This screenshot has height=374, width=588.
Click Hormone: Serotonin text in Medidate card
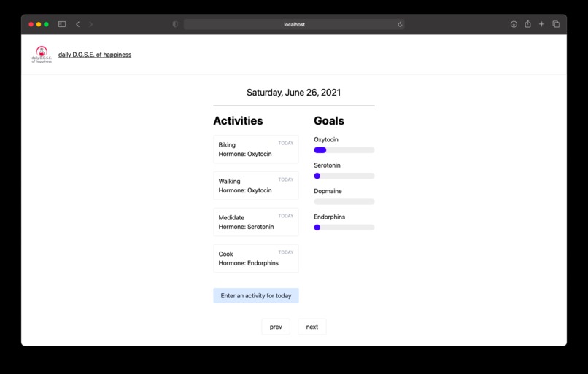(x=246, y=227)
